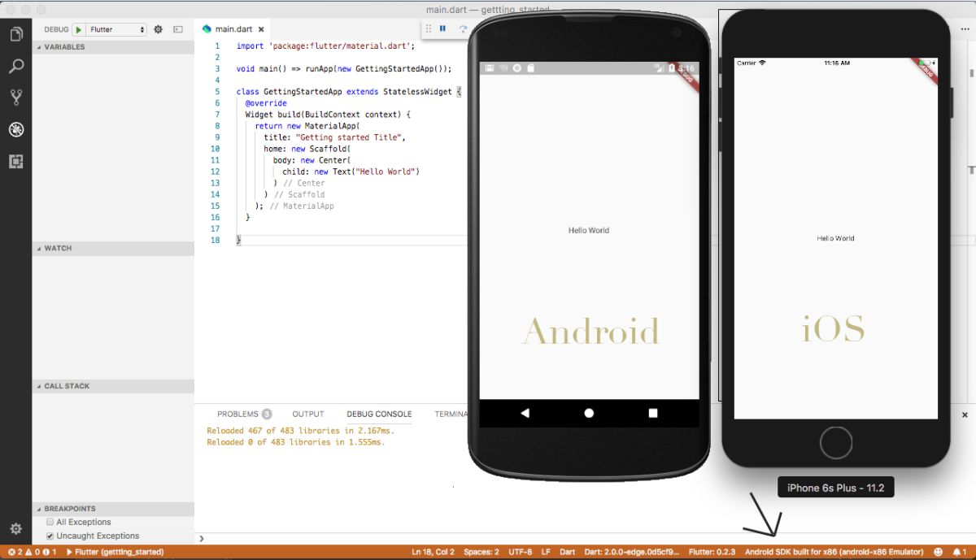The width and height of the screenshot is (976, 560).
Task: Collapse the CALL STACK section
Action: pos(113,386)
